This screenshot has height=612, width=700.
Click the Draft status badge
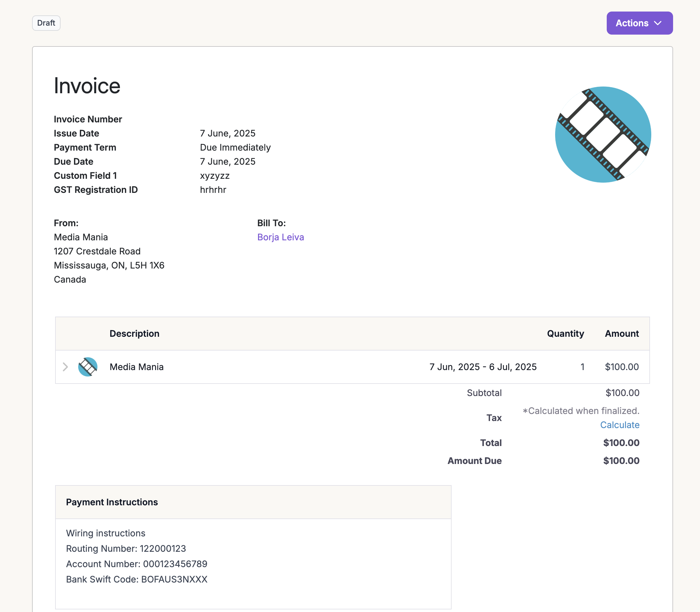click(x=46, y=23)
